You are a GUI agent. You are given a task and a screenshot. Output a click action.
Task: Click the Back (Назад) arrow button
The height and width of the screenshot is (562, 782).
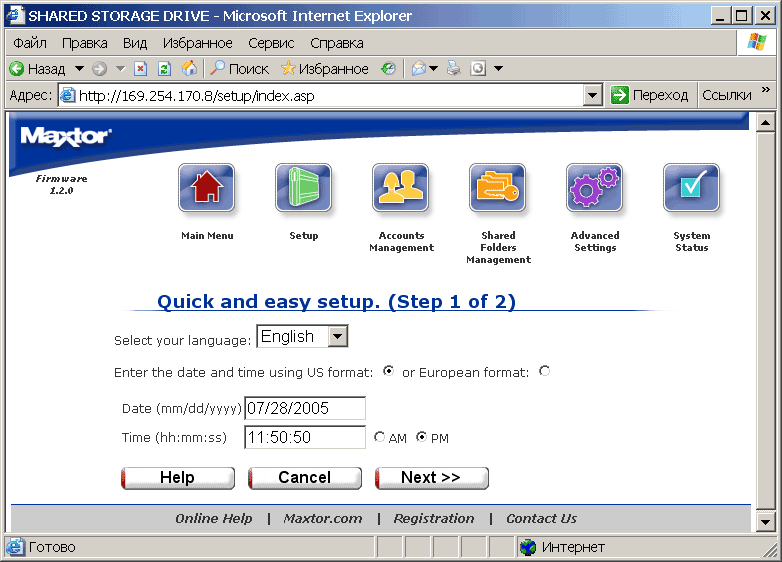click(x=37, y=68)
